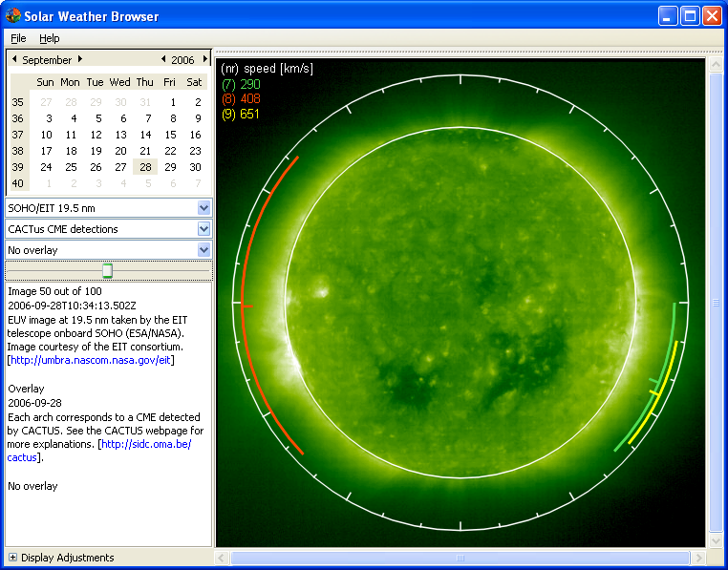Open the Help menu

[50, 38]
